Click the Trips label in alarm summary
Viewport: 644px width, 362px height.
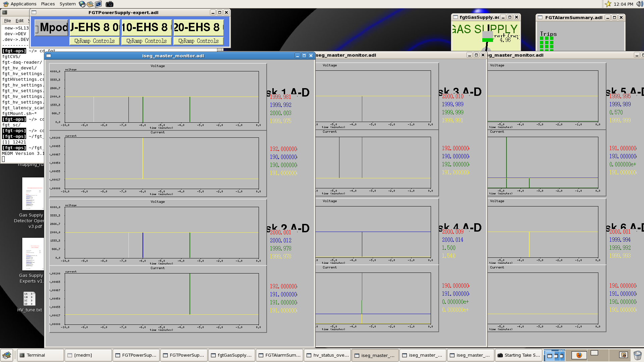coord(548,34)
